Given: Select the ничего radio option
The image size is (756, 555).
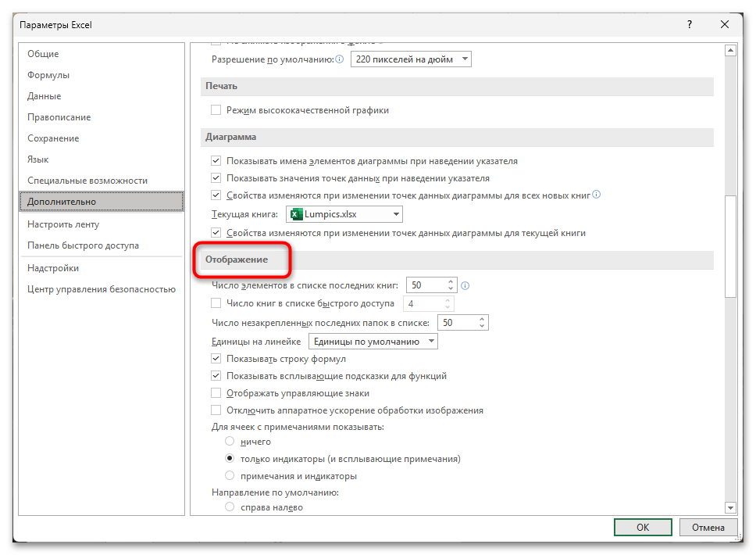Looking at the screenshot, I should click(x=230, y=442).
